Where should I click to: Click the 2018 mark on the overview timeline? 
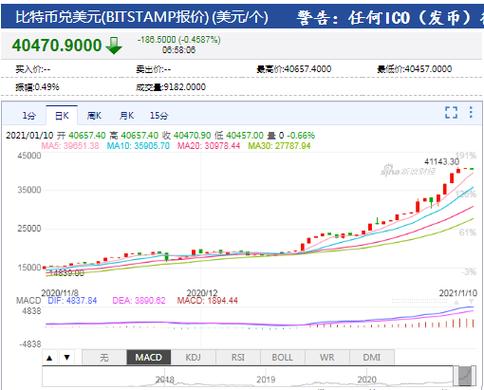165,380
